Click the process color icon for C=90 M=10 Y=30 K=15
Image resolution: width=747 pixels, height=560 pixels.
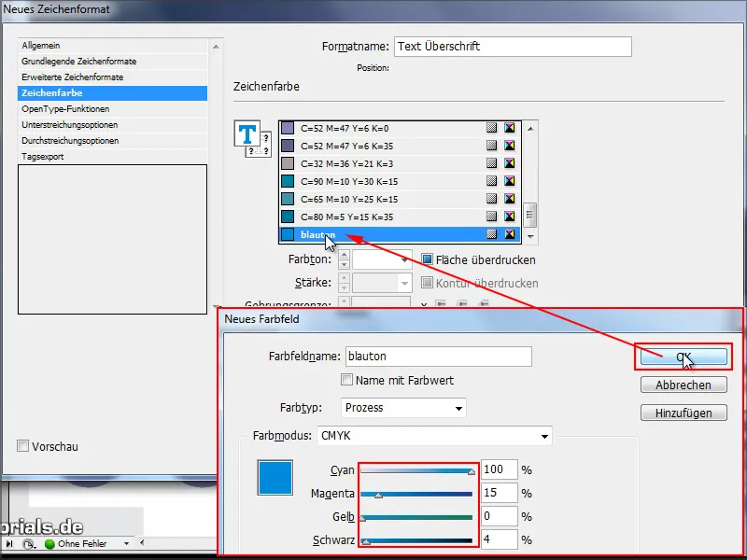click(492, 181)
